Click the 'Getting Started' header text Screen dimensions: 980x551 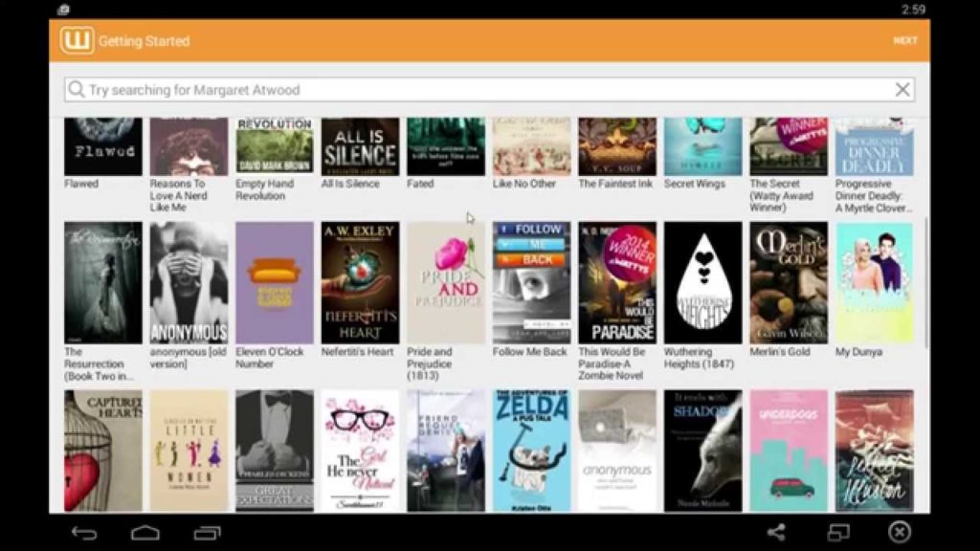[144, 41]
